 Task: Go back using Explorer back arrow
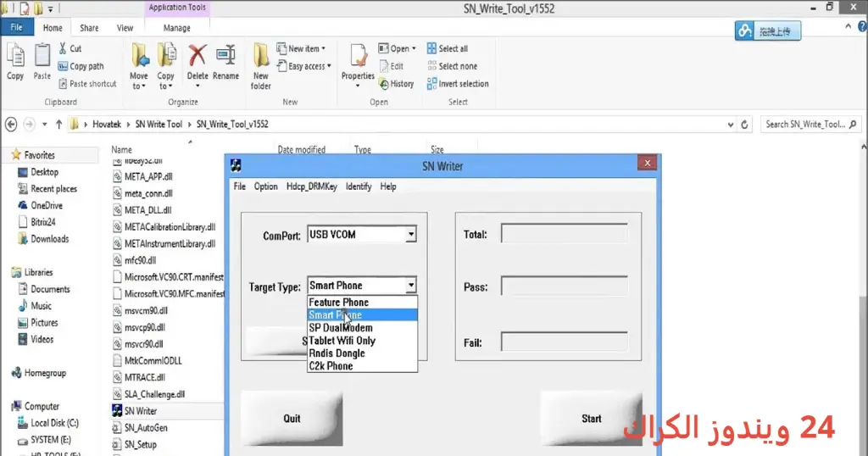point(11,125)
